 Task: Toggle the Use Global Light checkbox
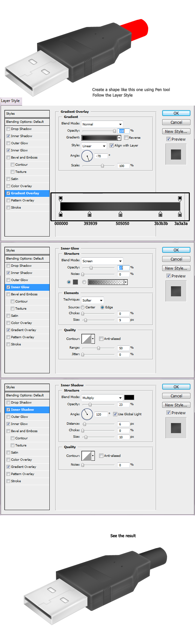[115, 414]
